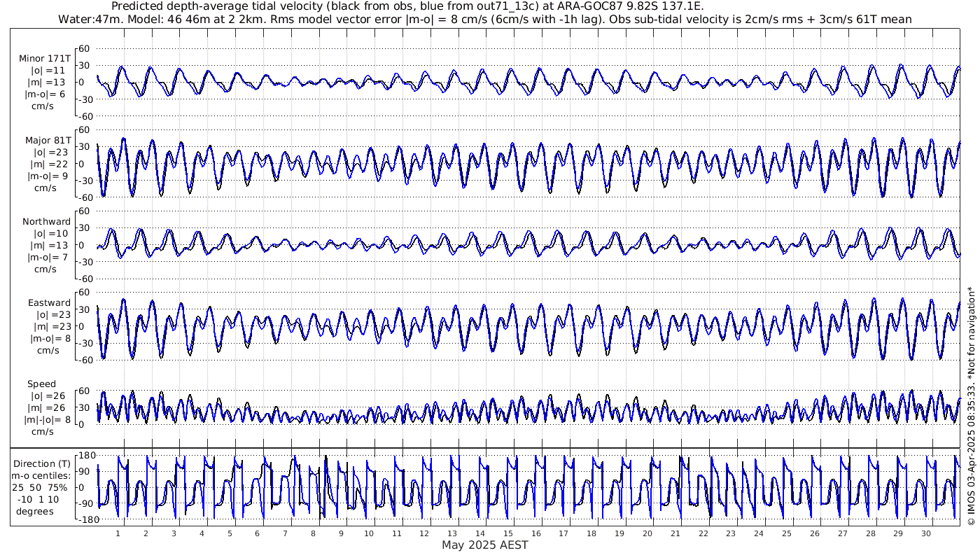The image size is (980, 560).
Task: Click the "Direction (T)" panel label
Action: tap(42, 464)
